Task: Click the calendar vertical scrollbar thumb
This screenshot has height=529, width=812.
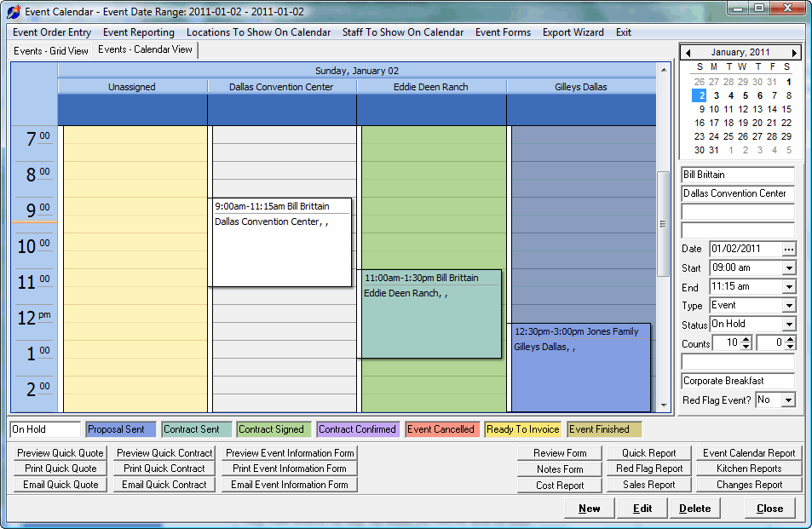Action: (663, 223)
